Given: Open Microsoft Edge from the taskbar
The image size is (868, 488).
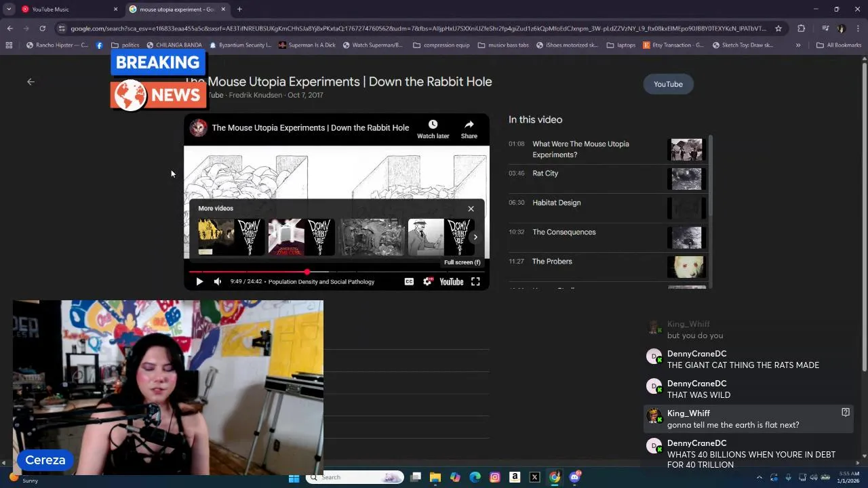Looking at the screenshot, I should coord(475,477).
